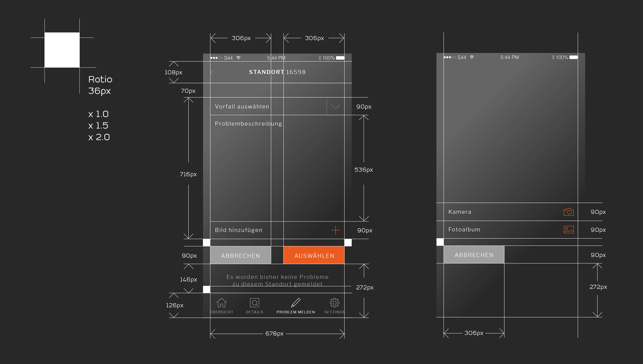Image resolution: width=643 pixels, height=364 pixels.
Task: Click the Bluetooth icon in left phone status bar
Action: 320,58
